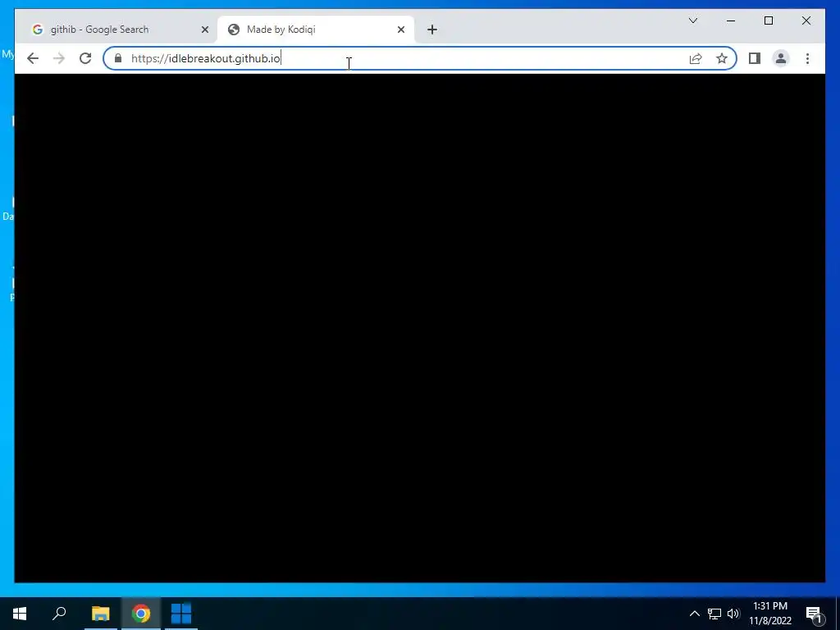Reload the current page
The image size is (840, 630).
85,58
